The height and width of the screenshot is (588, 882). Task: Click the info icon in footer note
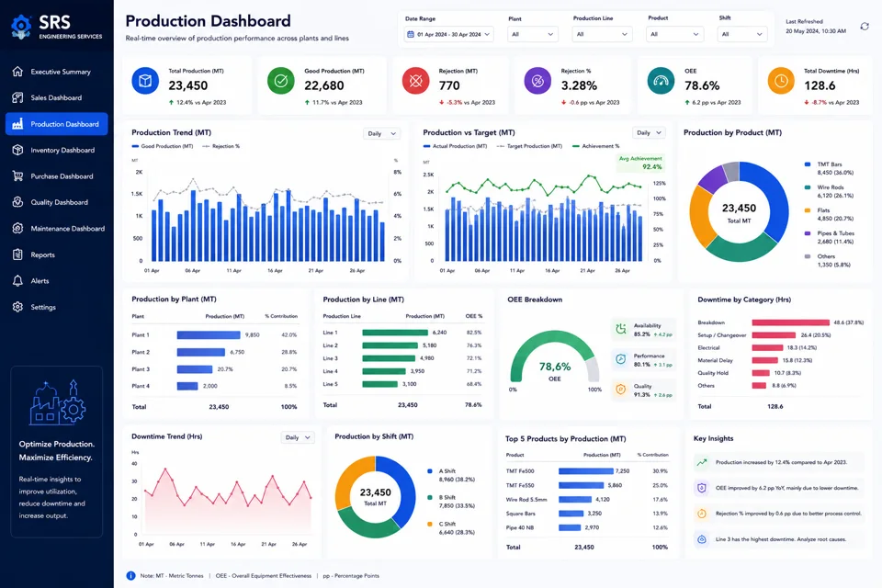(x=130, y=576)
